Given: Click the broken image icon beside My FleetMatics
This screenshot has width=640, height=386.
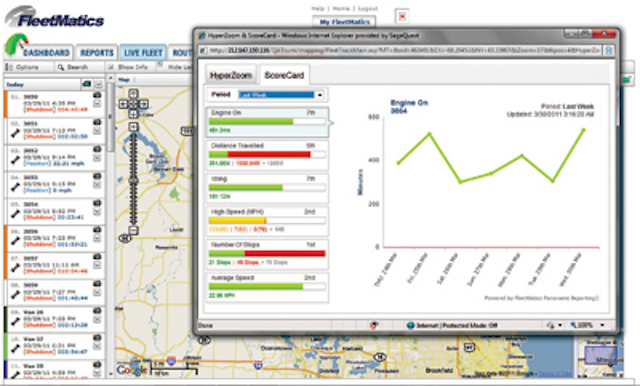Looking at the screenshot, I should (402, 16).
